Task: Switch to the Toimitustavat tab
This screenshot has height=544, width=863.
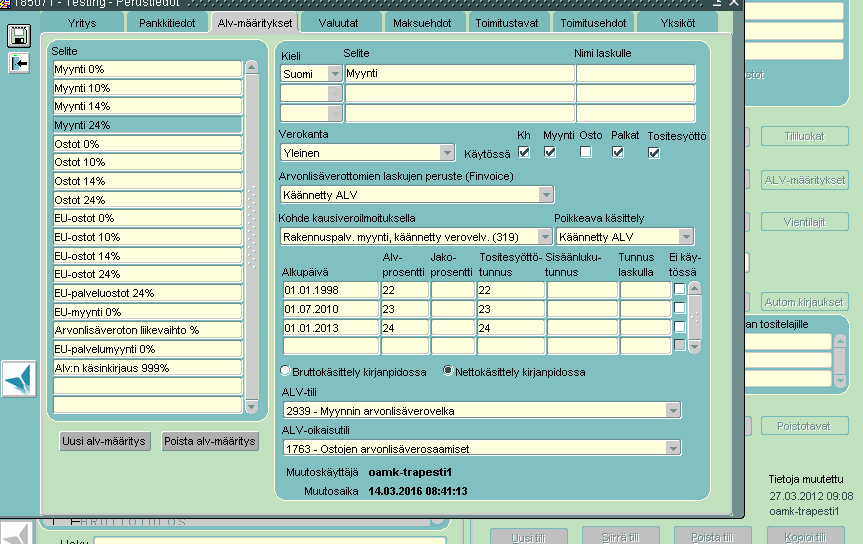Action: coord(507,23)
